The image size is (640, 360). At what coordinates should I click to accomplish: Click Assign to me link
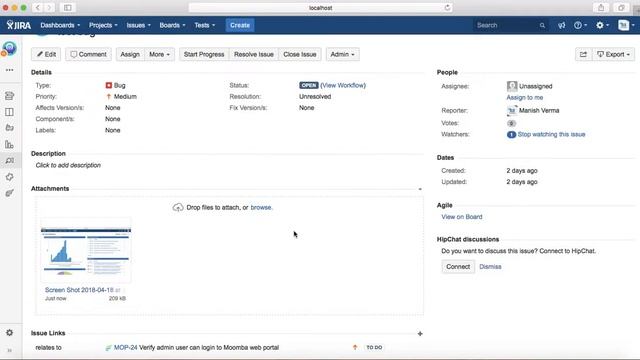[524, 98]
